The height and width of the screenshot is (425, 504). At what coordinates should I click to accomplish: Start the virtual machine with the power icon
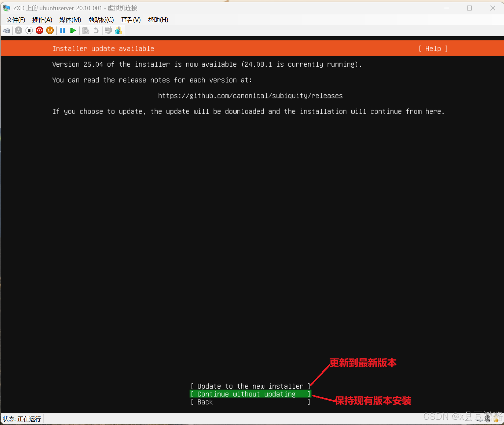pyautogui.click(x=18, y=30)
